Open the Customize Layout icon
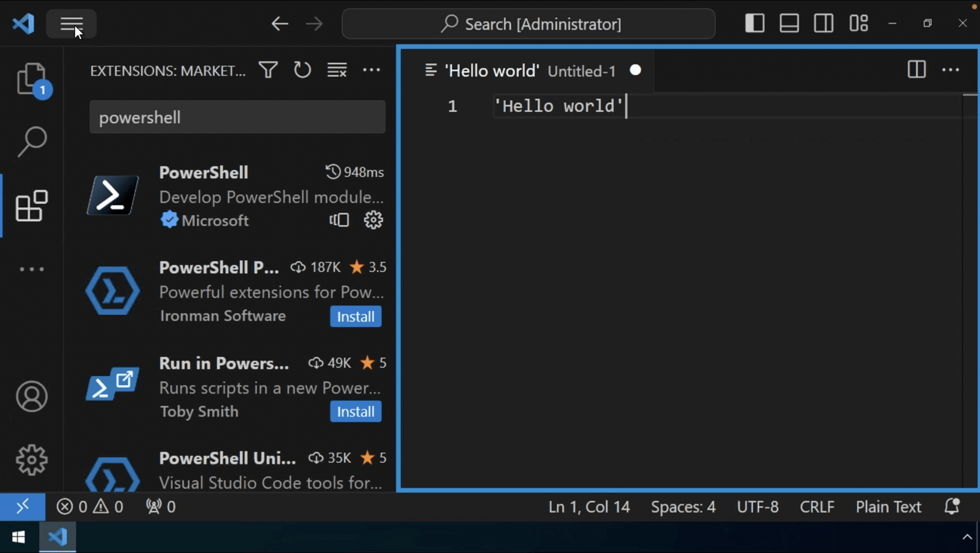 [x=859, y=24]
